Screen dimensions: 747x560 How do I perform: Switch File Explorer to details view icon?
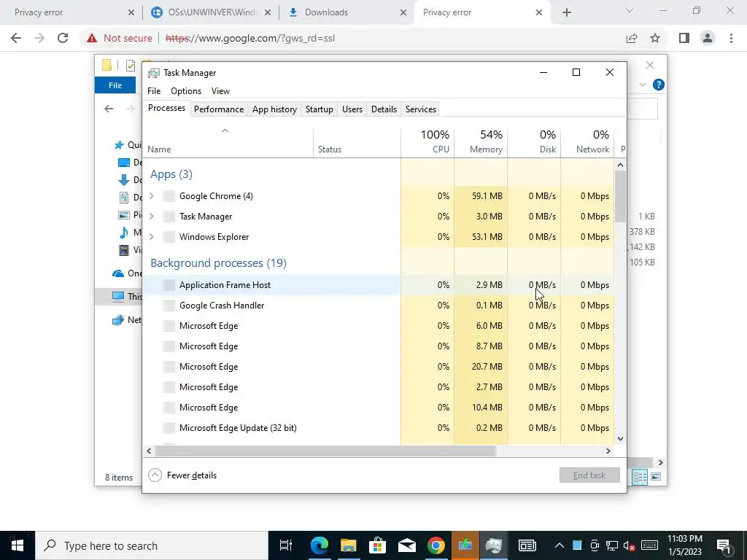640,477
